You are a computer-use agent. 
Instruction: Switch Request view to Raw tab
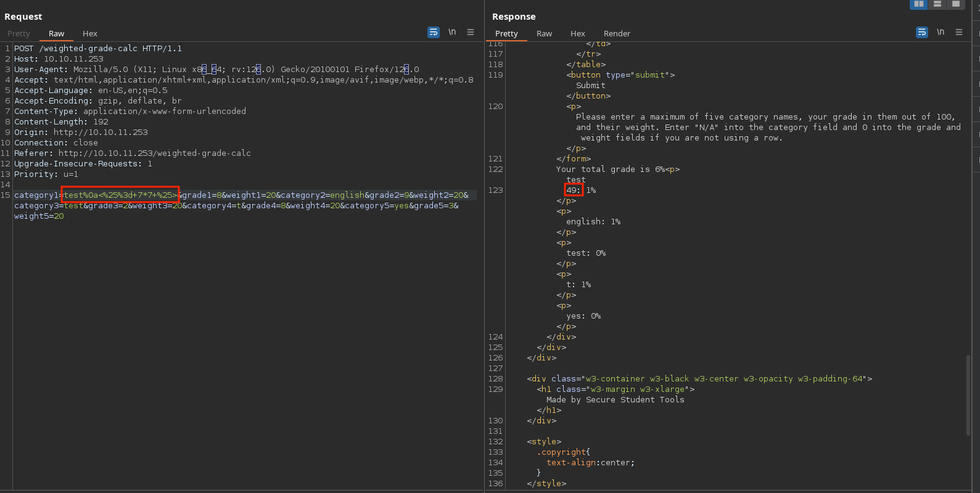pyautogui.click(x=56, y=33)
